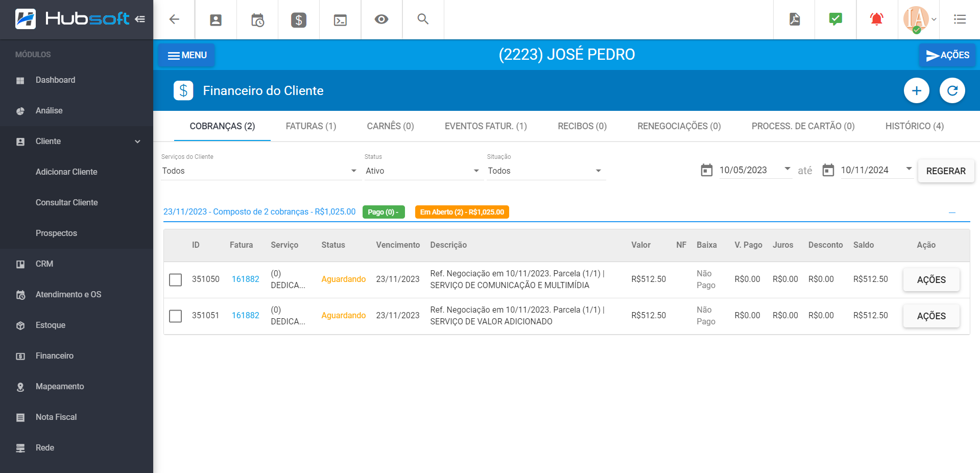Click the start date calendar icon
Image resolution: width=980 pixels, height=473 pixels.
click(707, 170)
